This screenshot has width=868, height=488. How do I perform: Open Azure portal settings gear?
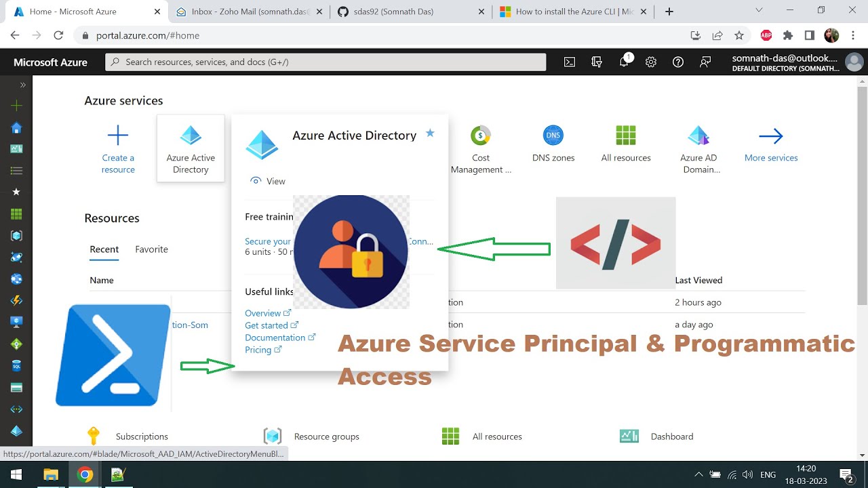pyautogui.click(x=651, y=62)
